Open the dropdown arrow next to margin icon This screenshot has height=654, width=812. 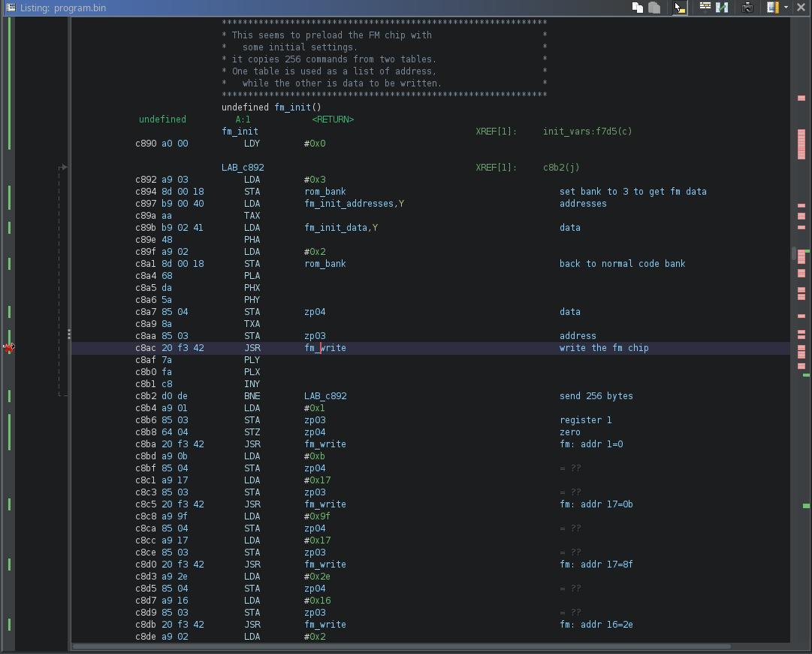point(786,8)
